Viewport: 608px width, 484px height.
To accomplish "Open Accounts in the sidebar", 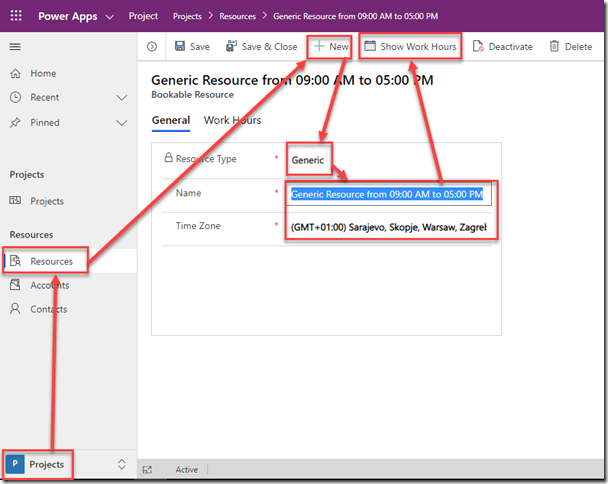I will [49, 285].
